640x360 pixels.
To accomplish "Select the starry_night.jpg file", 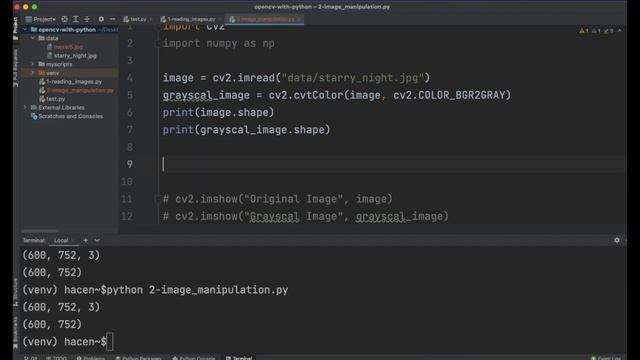I will point(72,56).
